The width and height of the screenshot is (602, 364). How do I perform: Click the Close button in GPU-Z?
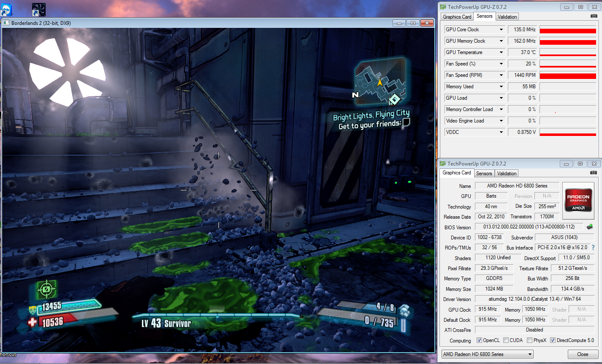point(583,354)
